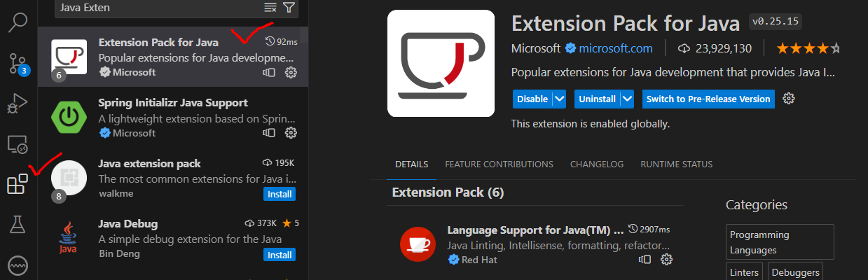This screenshot has height=280, width=868.
Task: Click Red Hat publisher name
Action: tap(480, 260)
